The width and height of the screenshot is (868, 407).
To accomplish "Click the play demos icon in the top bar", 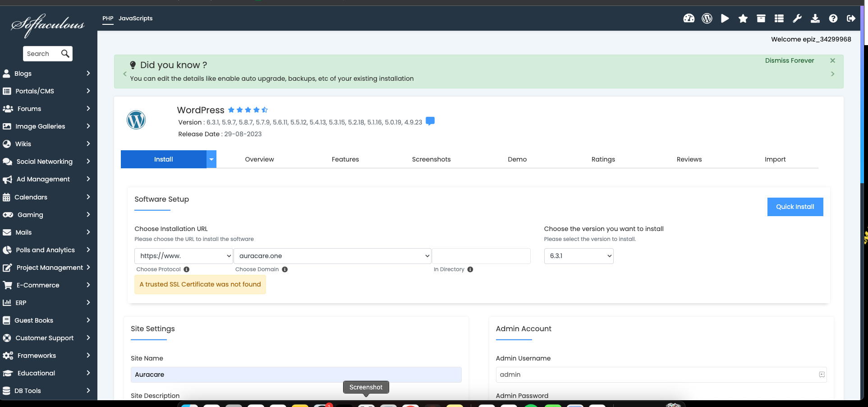I will pyautogui.click(x=725, y=18).
